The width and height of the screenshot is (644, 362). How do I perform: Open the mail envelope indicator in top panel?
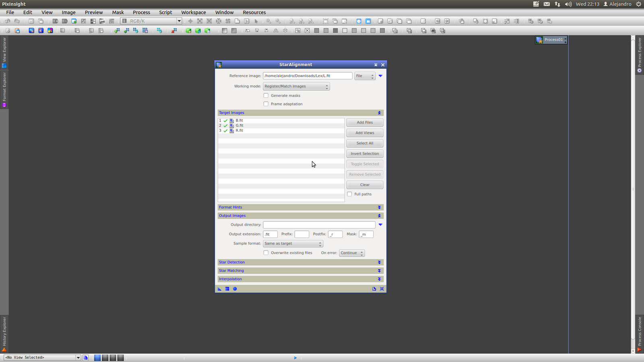point(547,4)
